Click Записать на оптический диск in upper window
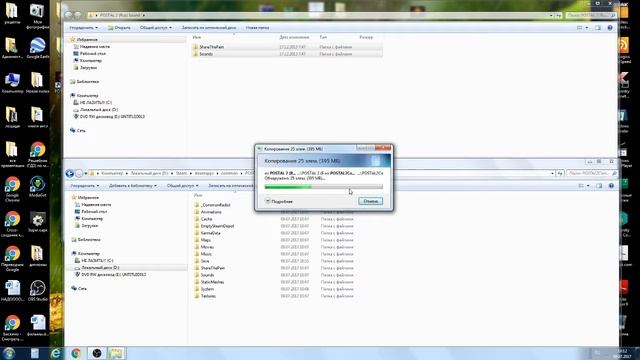This screenshot has height=360, width=640. pos(209,28)
